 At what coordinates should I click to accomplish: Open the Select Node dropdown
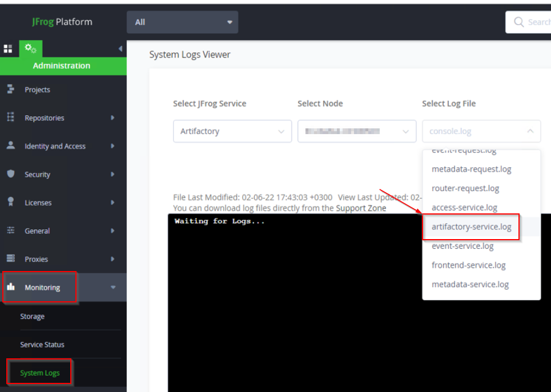point(356,131)
